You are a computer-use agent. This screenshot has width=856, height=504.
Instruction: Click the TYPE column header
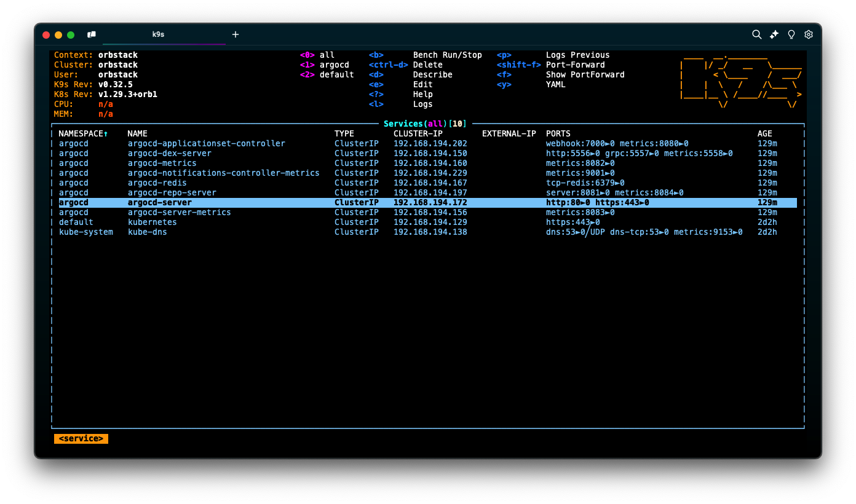tap(344, 133)
